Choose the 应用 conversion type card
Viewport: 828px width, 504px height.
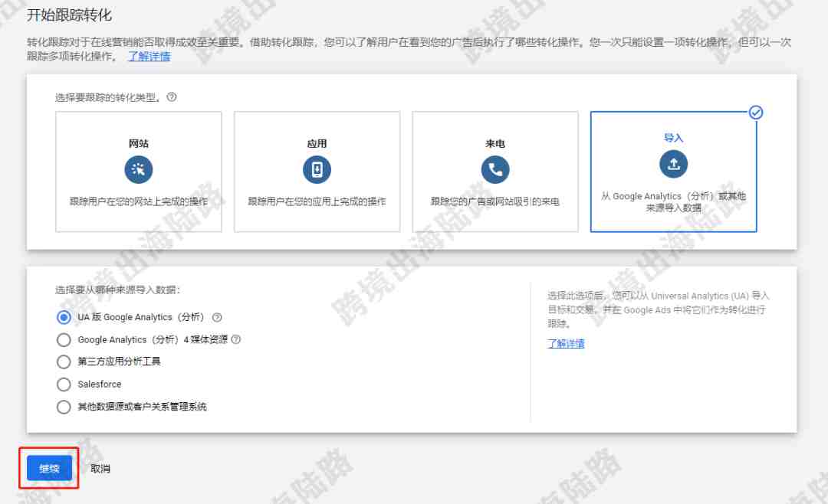tap(317, 172)
